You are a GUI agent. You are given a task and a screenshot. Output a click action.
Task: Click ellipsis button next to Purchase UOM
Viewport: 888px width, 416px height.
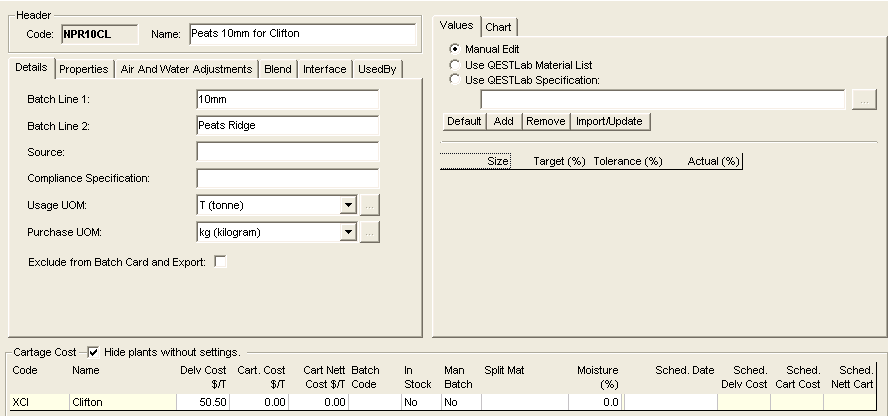(370, 232)
